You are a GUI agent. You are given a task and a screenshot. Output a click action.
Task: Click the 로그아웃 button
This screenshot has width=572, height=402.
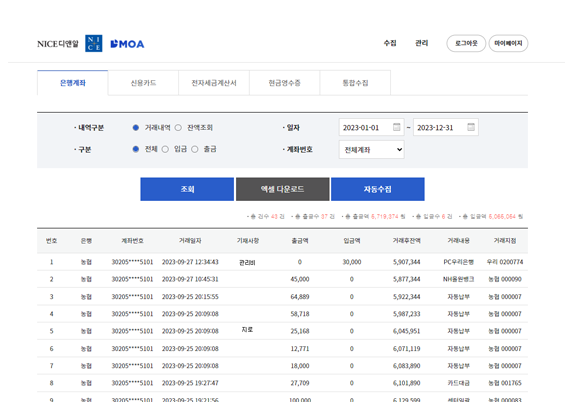[466, 43]
